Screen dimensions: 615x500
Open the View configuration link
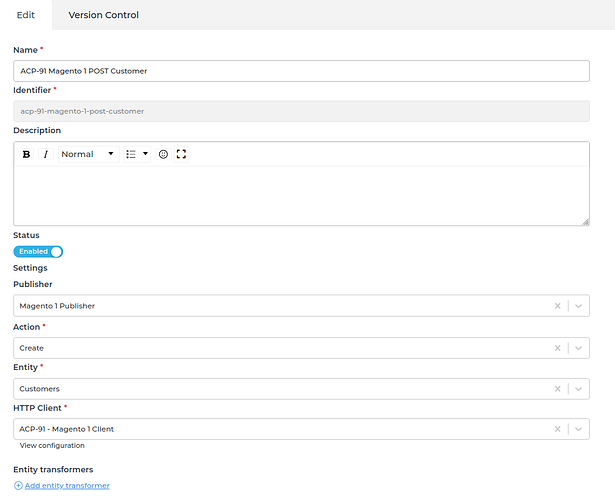pos(52,445)
